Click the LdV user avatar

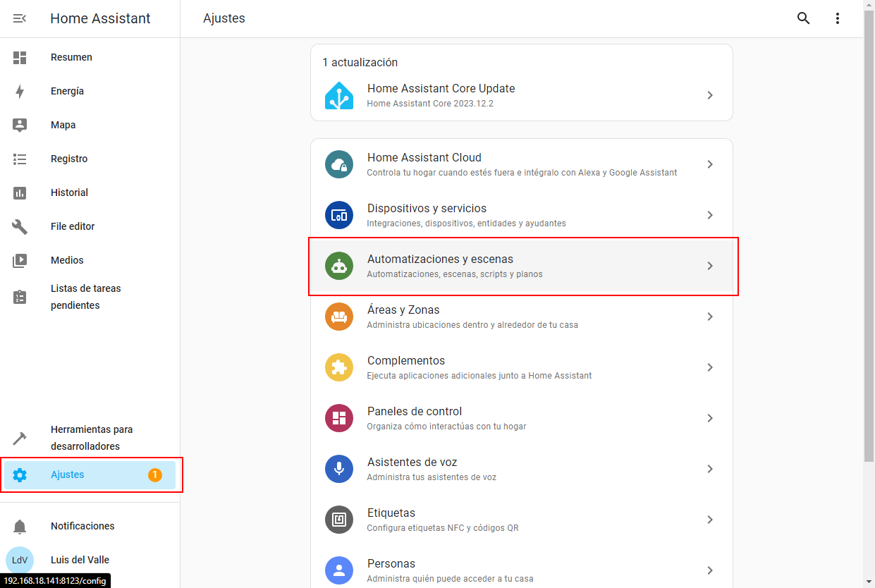pyautogui.click(x=20, y=560)
